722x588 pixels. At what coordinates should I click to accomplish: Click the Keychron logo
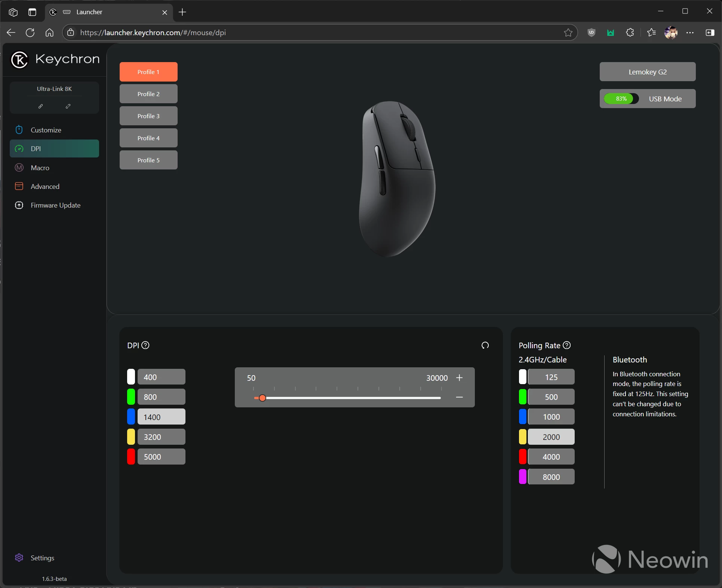coord(55,59)
